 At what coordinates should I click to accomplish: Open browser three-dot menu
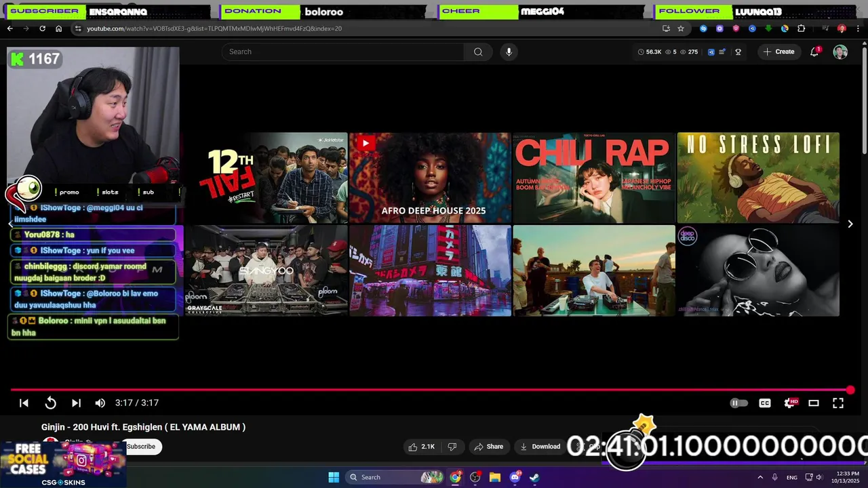click(x=858, y=28)
